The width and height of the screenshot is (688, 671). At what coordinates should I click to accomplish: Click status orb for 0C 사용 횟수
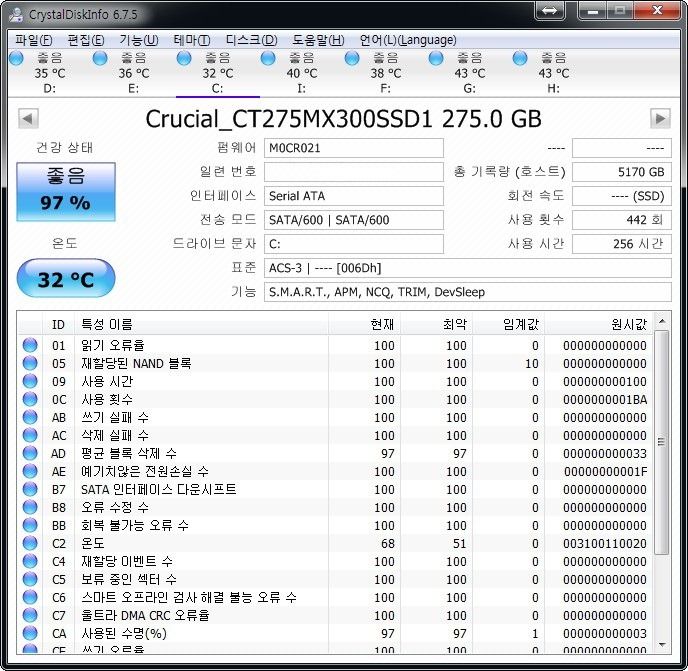(30, 399)
